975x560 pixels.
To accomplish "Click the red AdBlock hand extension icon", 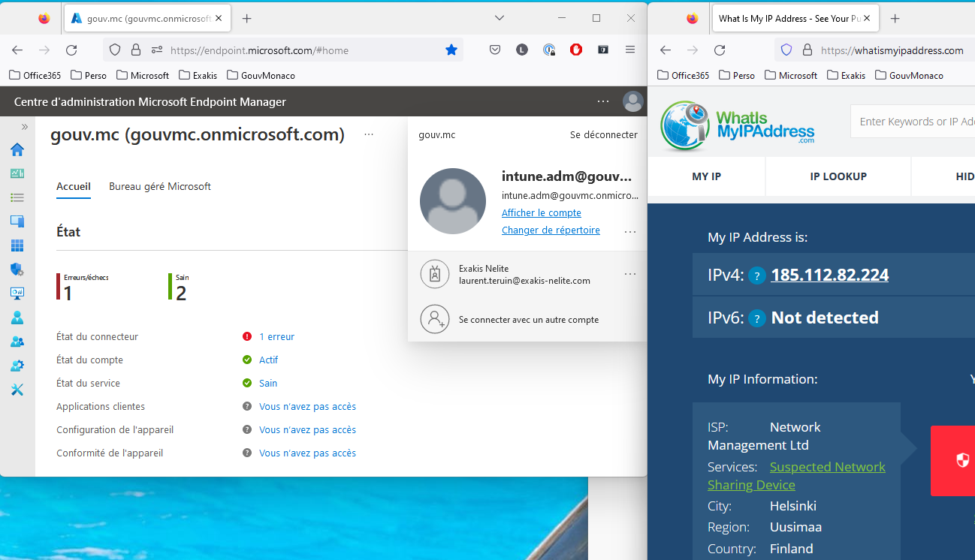I will point(576,50).
